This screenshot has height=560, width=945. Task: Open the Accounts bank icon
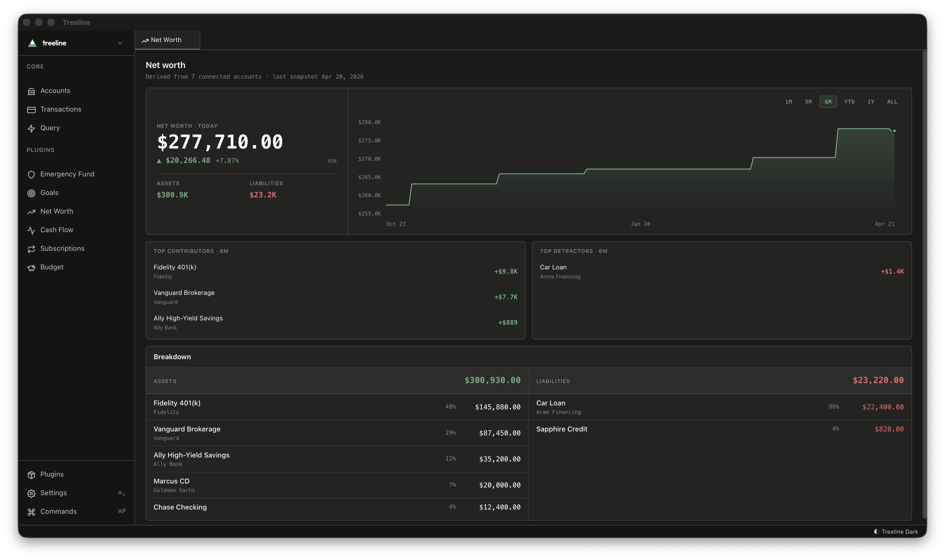click(x=31, y=91)
